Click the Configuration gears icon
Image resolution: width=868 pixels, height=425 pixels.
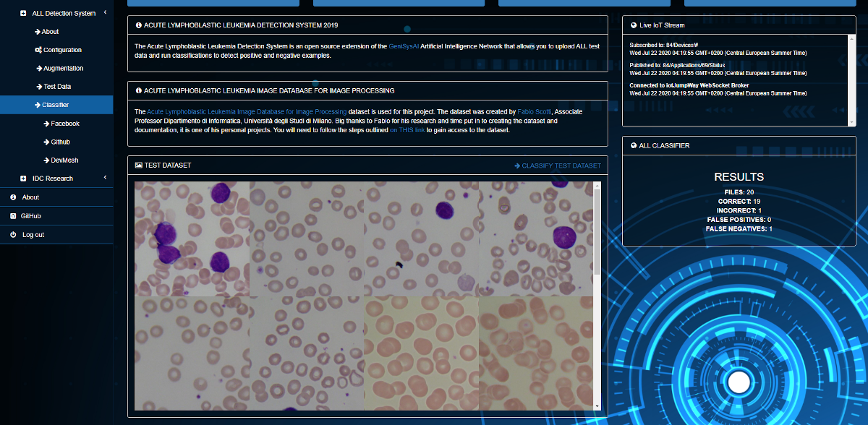(x=38, y=50)
